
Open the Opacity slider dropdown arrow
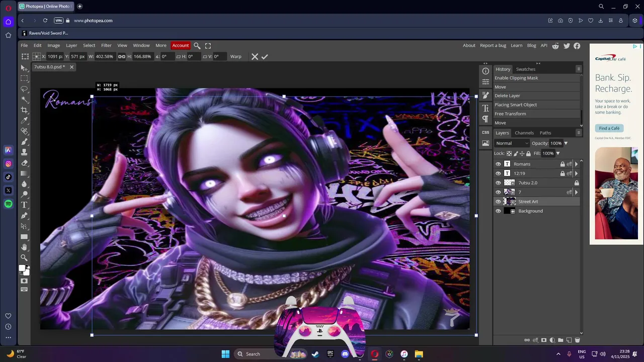point(566,143)
